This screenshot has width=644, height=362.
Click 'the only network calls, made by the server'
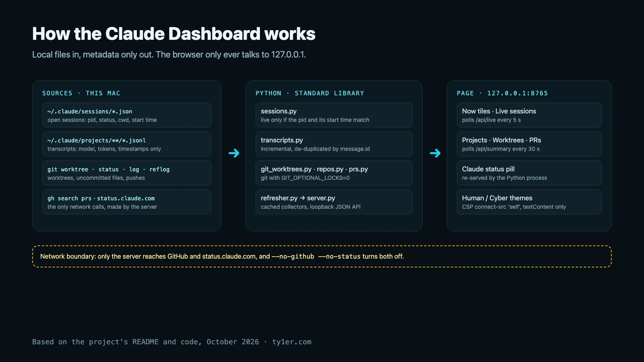click(x=102, y=207)
